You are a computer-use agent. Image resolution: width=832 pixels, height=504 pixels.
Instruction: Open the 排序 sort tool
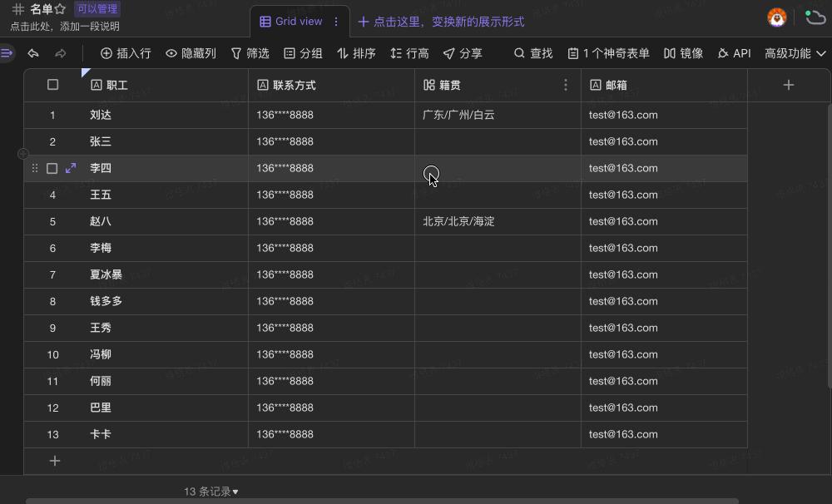tap(356, 52)
